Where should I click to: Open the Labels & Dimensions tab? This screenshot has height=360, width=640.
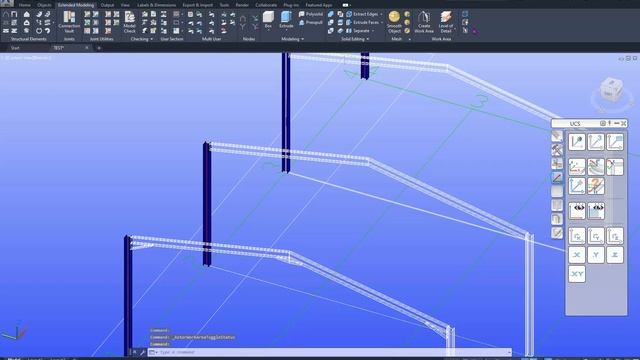point(157,5)
